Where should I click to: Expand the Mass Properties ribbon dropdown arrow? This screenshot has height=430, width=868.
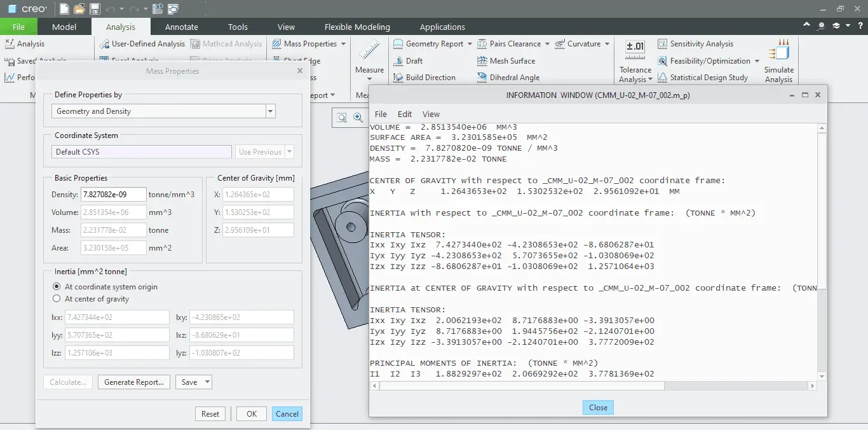click(x=344, y=44)
